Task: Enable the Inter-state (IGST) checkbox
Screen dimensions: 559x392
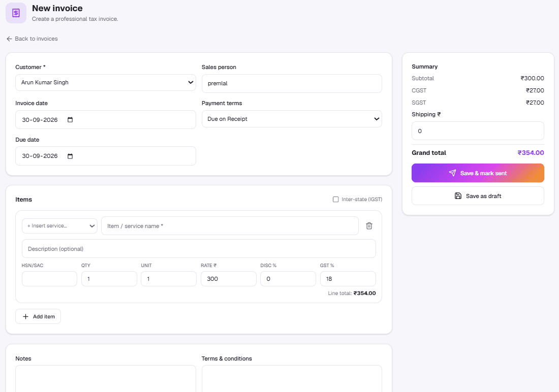Action: 335,199
